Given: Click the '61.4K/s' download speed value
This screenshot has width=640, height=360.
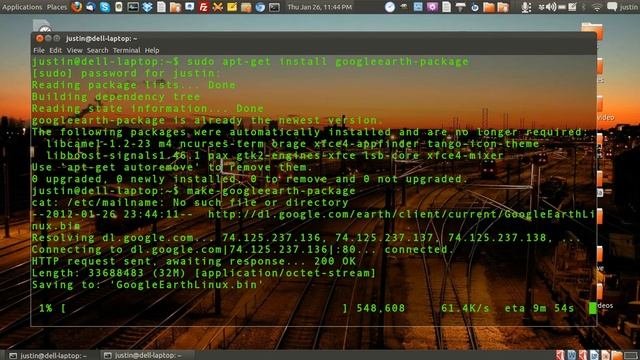Looking at the screenshot, I should pos(465,309).
